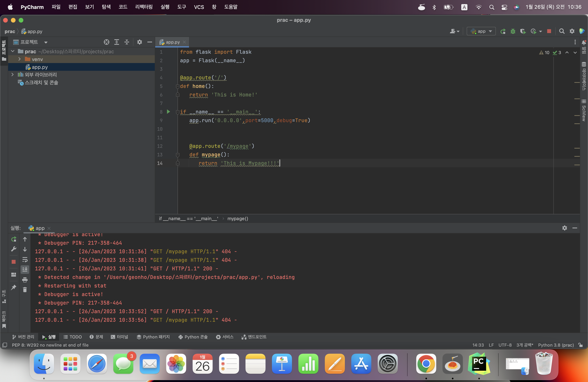Open the 파일 menu
Image resolution: width=588 pixels, height=382 pixels.
(56, 7)
